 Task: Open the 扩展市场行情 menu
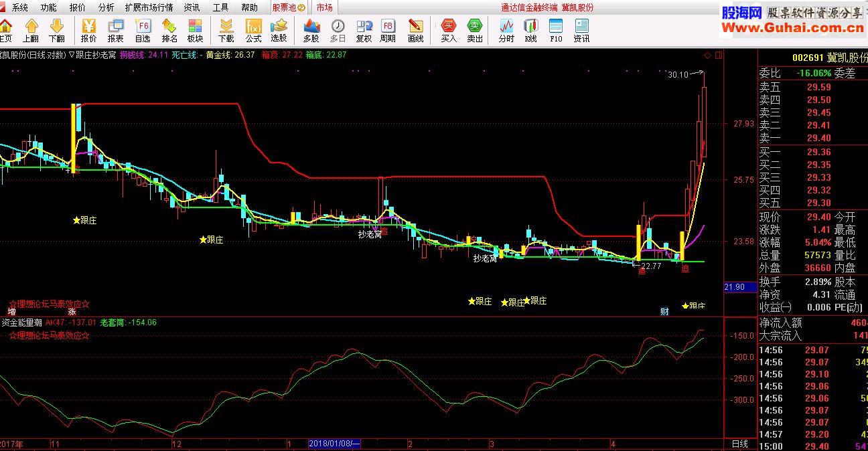click(x=149, y=7)
